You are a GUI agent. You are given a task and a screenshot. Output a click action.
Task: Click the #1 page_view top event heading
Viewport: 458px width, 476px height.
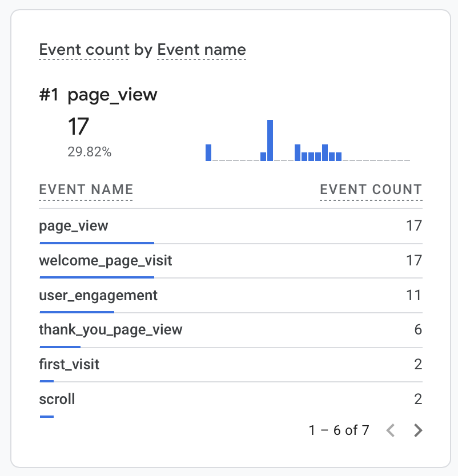click(x=98, y=95)
